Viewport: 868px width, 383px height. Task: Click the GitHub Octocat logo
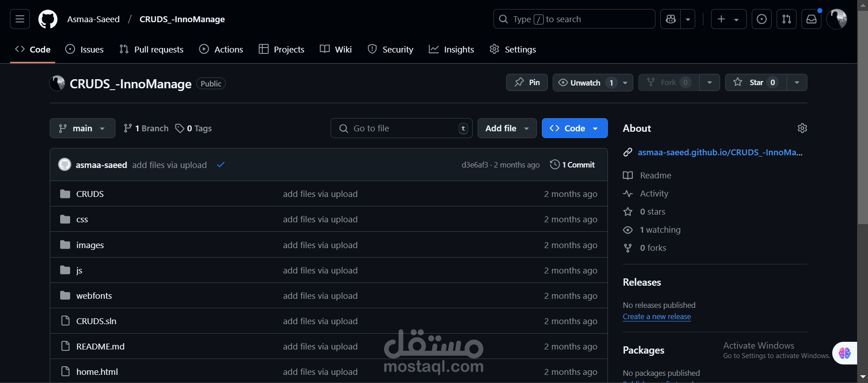coord(48,19)
